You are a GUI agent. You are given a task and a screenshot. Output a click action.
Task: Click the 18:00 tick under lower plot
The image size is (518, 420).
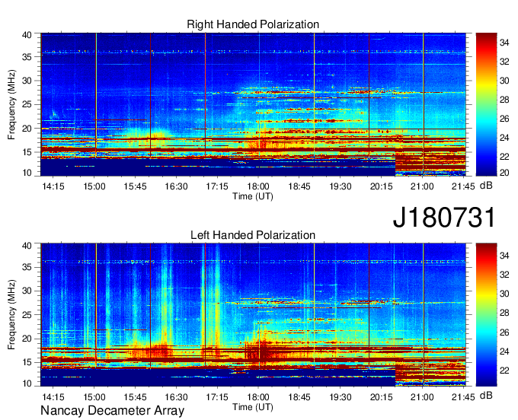click(258, 396)
